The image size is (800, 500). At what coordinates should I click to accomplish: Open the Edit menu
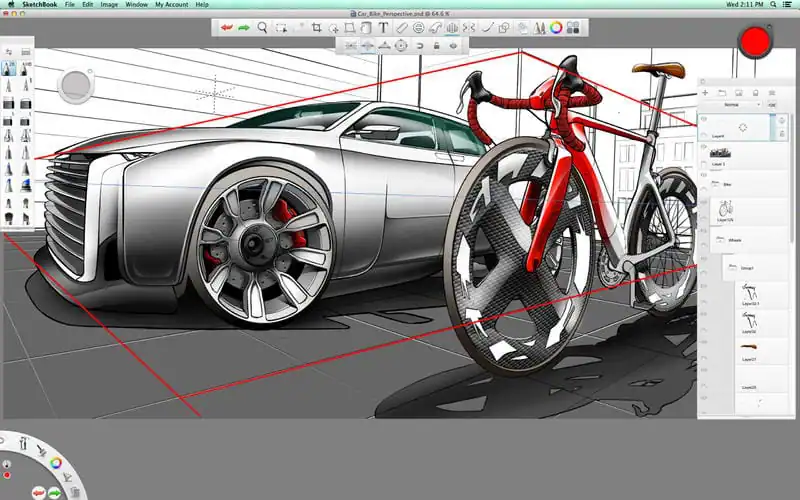pyautogui.click(x=88, y=4)
